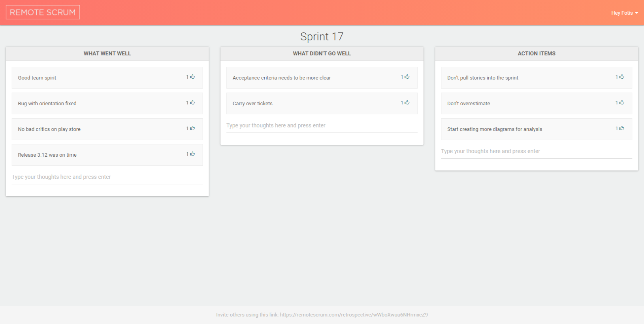Focus the thoughts input under Action Items

pyautogui.click(x=536, y=152)
